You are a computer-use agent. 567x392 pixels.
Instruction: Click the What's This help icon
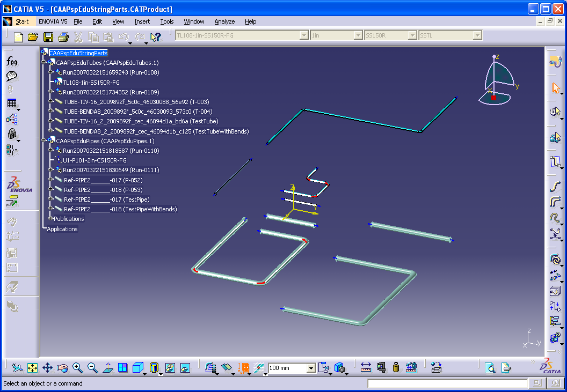point(156,37)
